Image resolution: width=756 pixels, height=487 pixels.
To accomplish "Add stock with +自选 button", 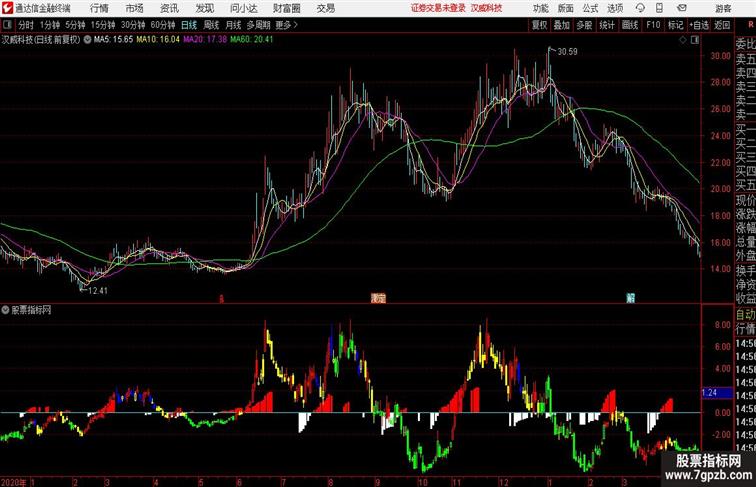I will 699,25.
